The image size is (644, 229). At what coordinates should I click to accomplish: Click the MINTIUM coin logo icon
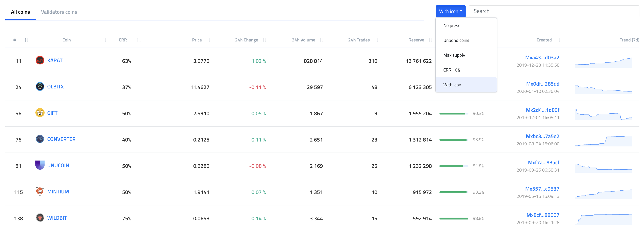pyautogui.click(x=40, y=191)
